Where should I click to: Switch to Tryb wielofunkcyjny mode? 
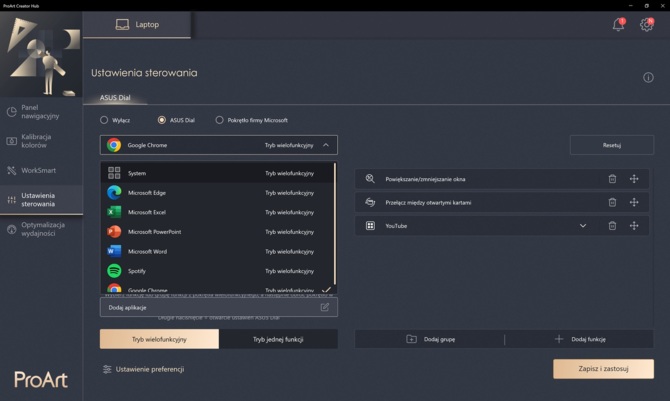click(x=159, y=339)
